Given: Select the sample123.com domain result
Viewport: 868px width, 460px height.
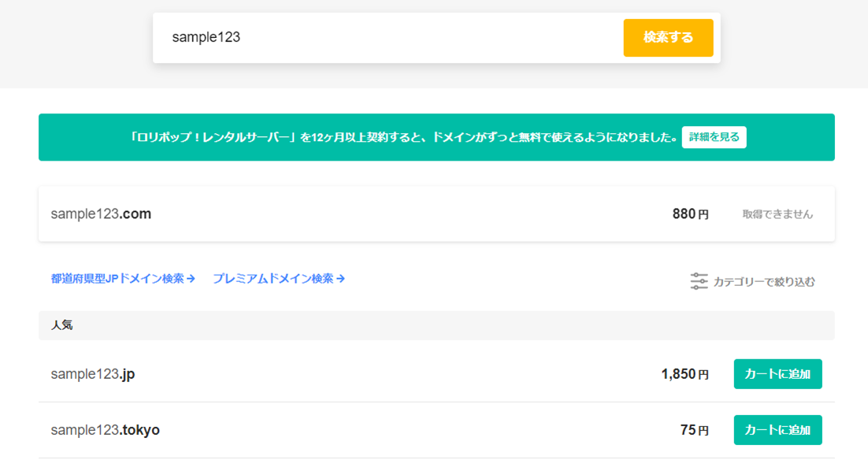Looking at the screenshot, I should pyautogui.click(x=101, y=214).
